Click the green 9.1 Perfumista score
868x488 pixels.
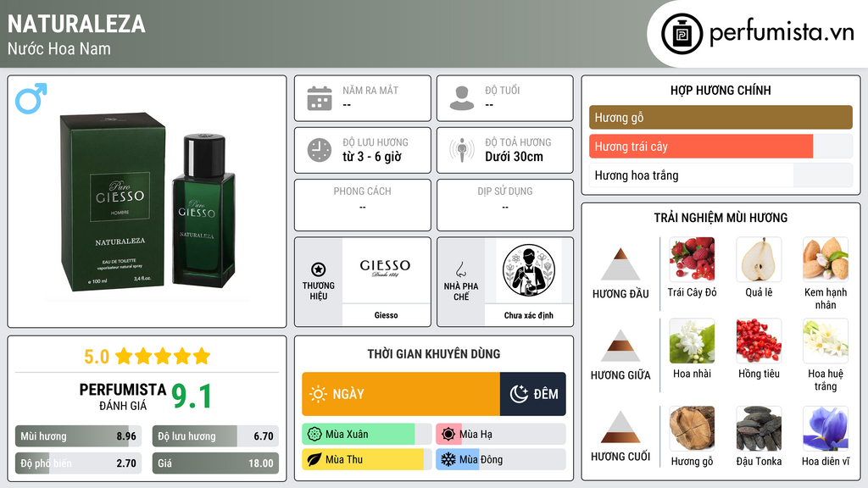(x=192, y=396)
